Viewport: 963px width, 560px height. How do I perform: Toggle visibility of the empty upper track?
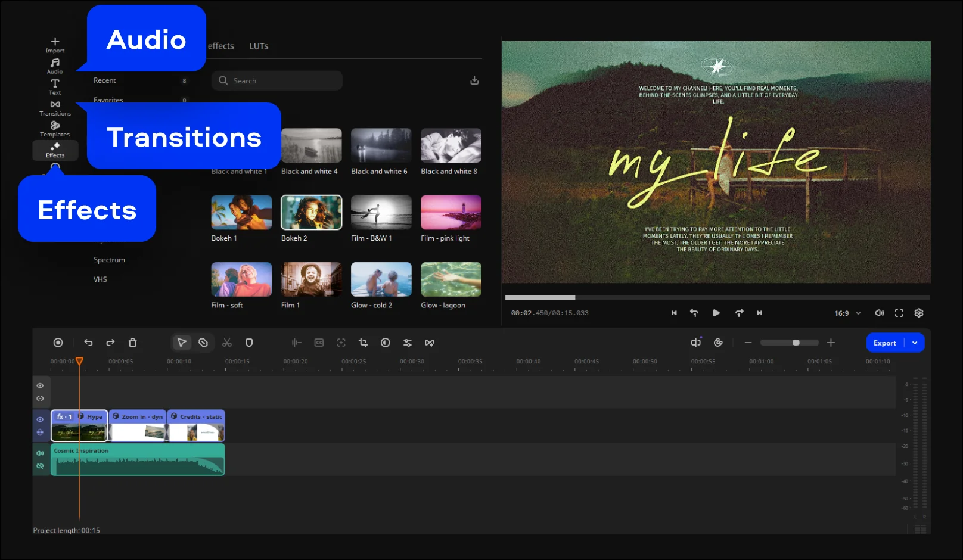pos(40,385)
